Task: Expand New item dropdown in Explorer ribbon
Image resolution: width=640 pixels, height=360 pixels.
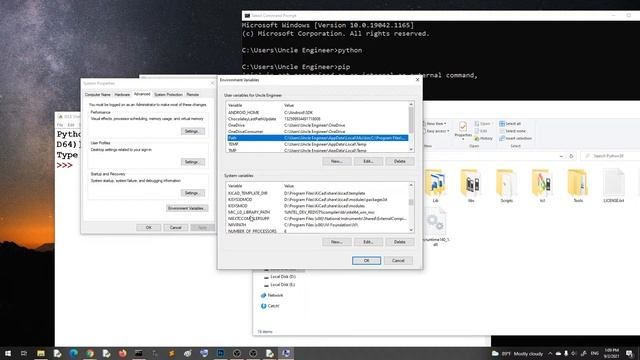Action: click(x=436, y=124)
